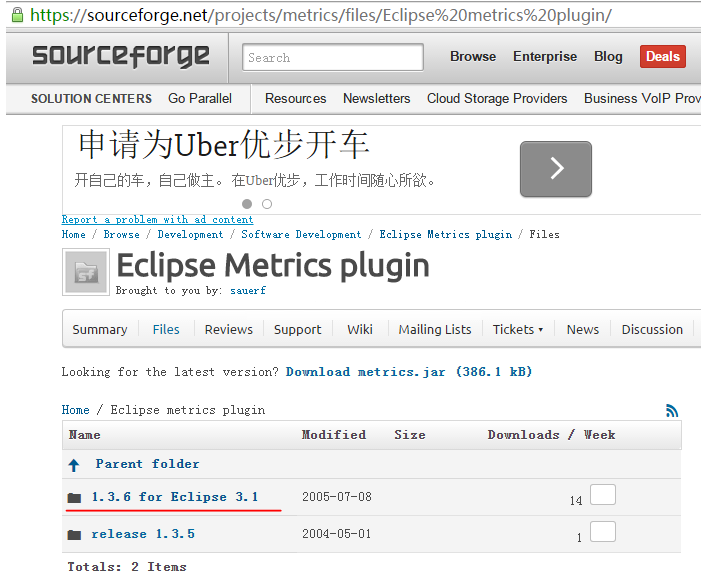Open the Reviews tab
The width and height of the screenshot is (706, 577).
[x=229, y=329]
